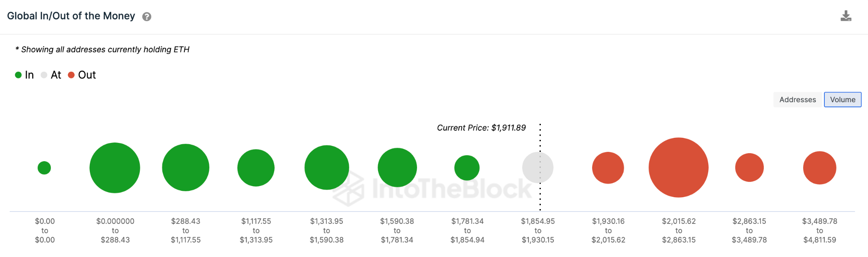The image size is (868, 257).
Task: Select the $288.43 to $1,117.55 bubble
Action: point(185,168)
